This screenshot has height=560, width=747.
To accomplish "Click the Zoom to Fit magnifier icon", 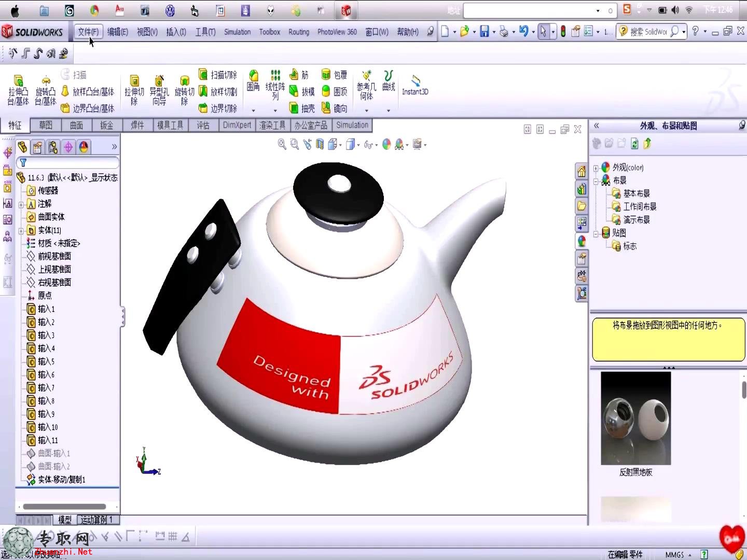I will pyautogui.click(x=282, y=145).
